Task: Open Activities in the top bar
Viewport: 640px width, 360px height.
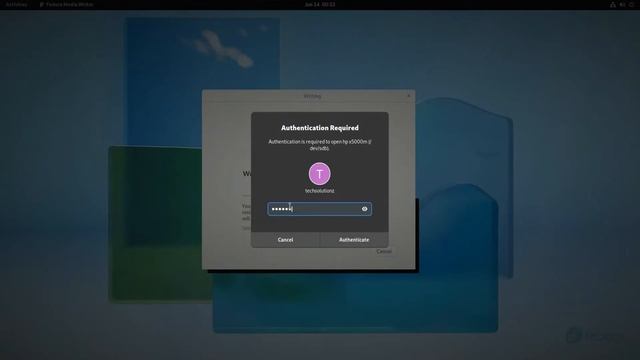Action: coord(16,4)
